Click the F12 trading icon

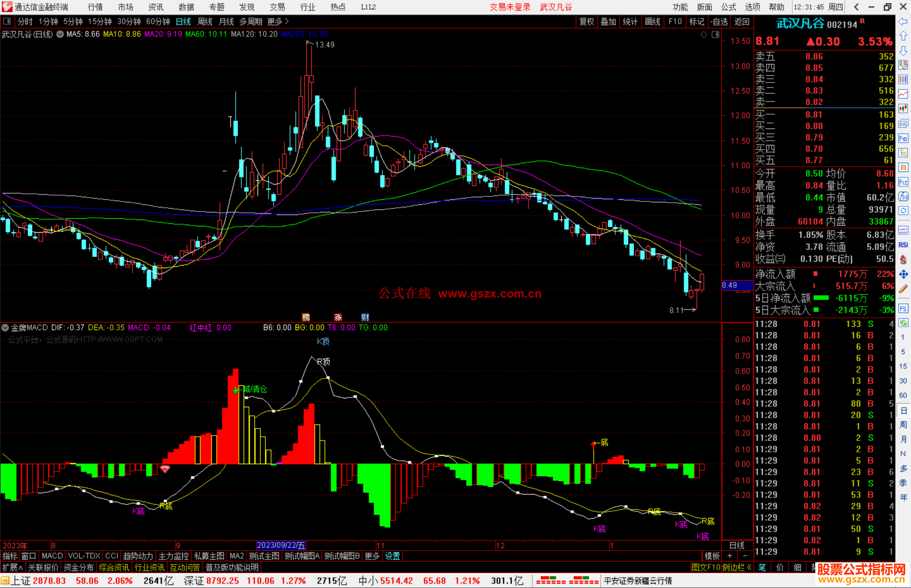(x=903, y=182)
